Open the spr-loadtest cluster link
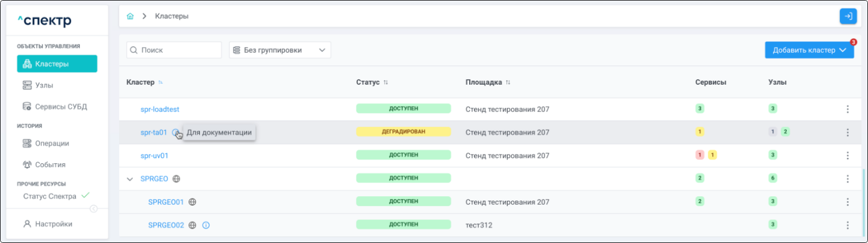Image resolution: width=868 pixels, height=243 pixels. pyautogui.click(x=159, y=109)
